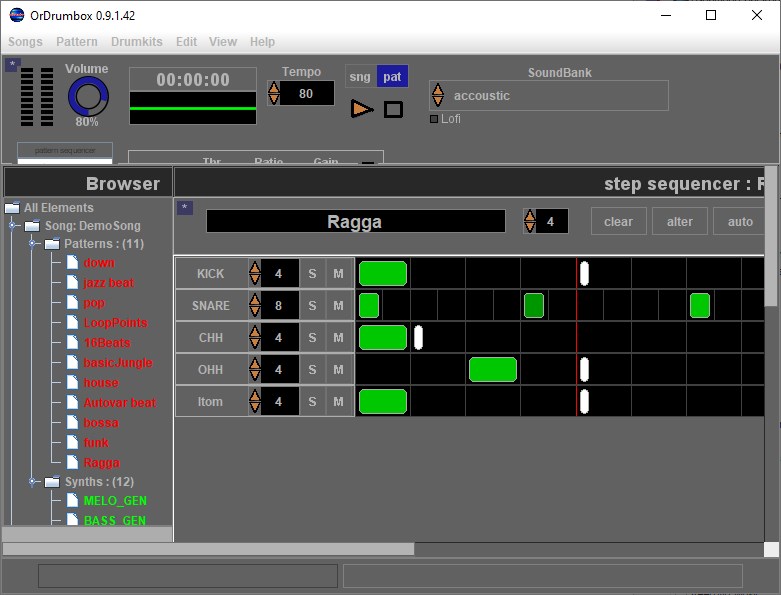Open the Pattern menu
This screenshot has height=595, width=781.
tap(77, 42)
